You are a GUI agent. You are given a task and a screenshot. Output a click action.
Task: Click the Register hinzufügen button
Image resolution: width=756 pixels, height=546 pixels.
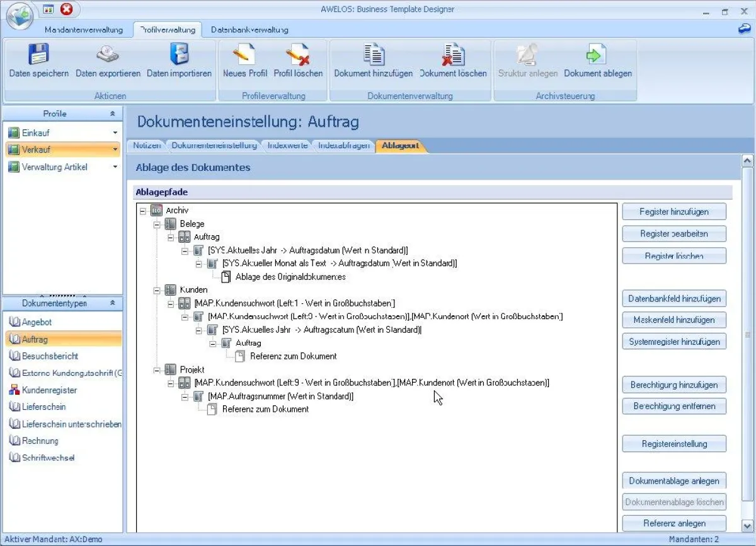pyautogui.click(x=673, y=211)
